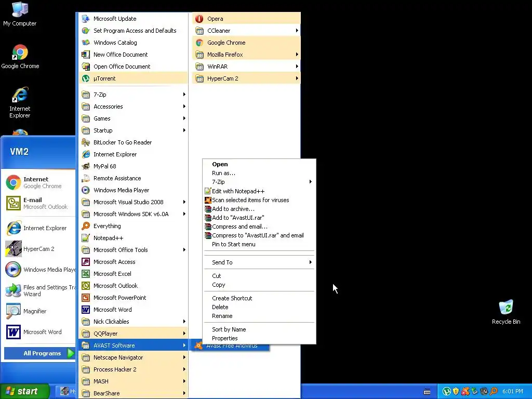Open the Opera program icon
Screen dimensions: 532x399
(199, 19)
